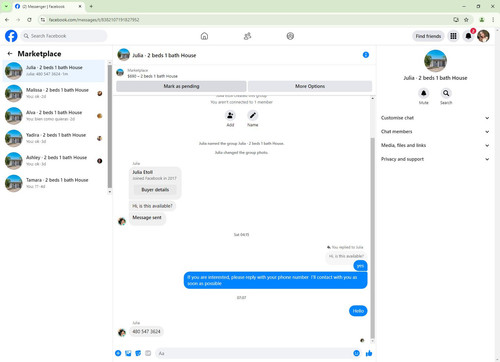Open Julia - 2 beds 1 bath House chat
The height and width of the screenshot is (362, 500).
pyautogui.click(x=54, y=71)
